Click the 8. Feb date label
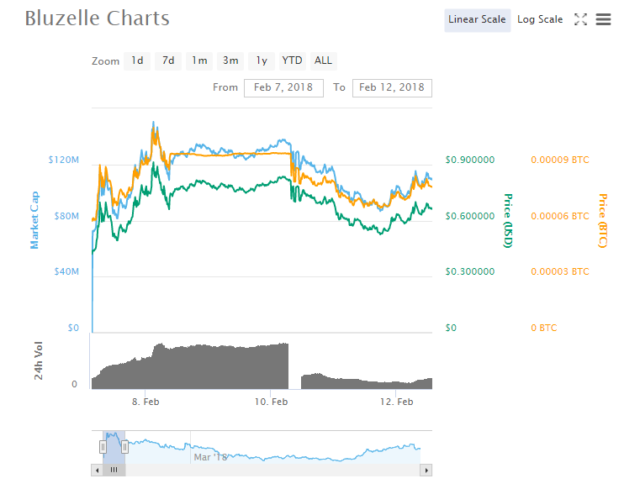 coord(146,402)
